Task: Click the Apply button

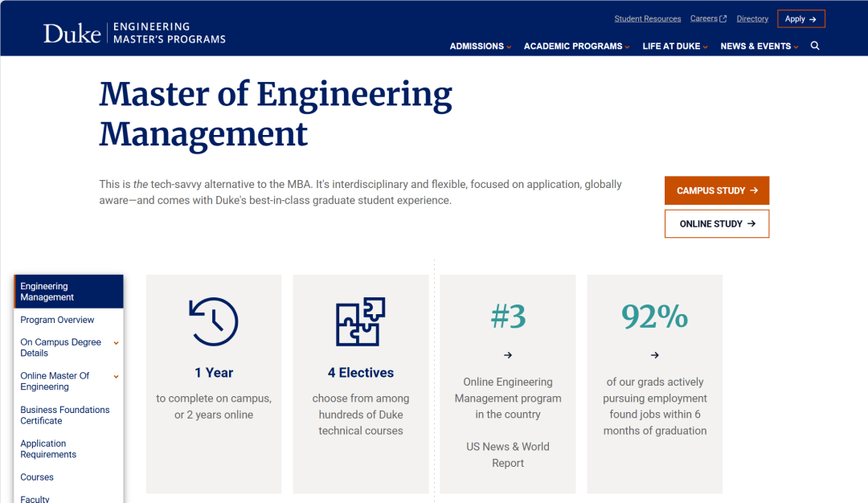Action: pos(800,18)
